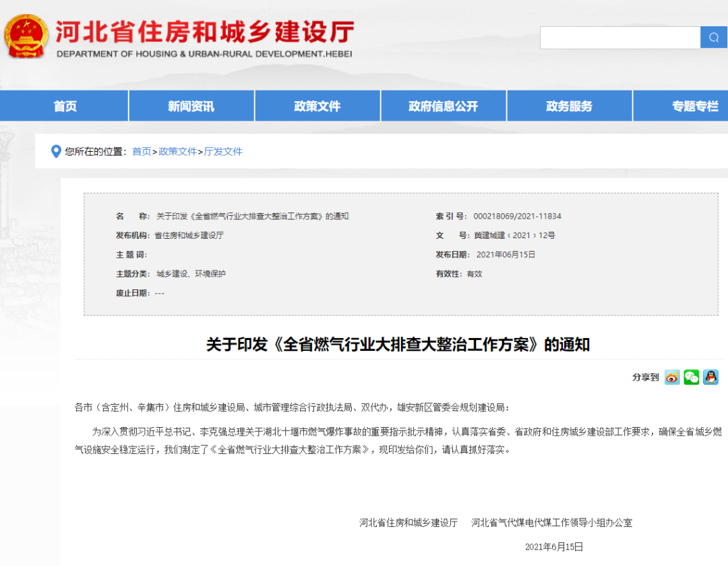Click the index number 000218069/2021-11834

[x=517, y=217]
